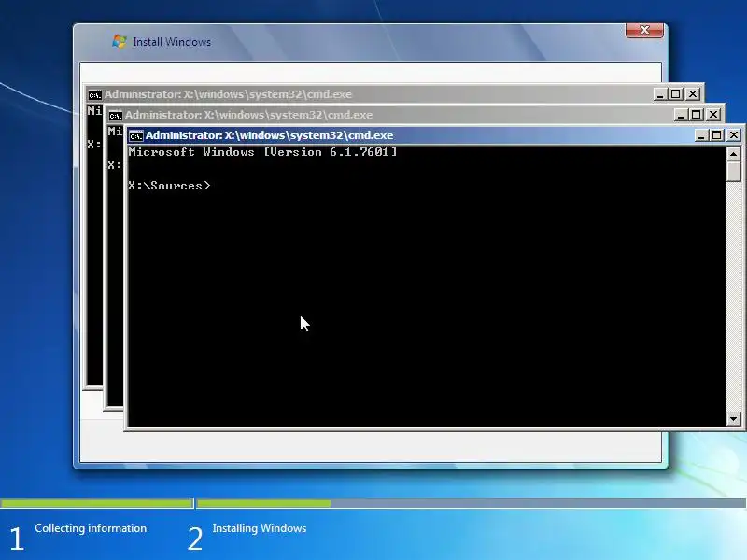The height and width of the screenshot is (560, 747).
Task: Click the scrollbar thumb in front command window
Action: click(734, 172)
